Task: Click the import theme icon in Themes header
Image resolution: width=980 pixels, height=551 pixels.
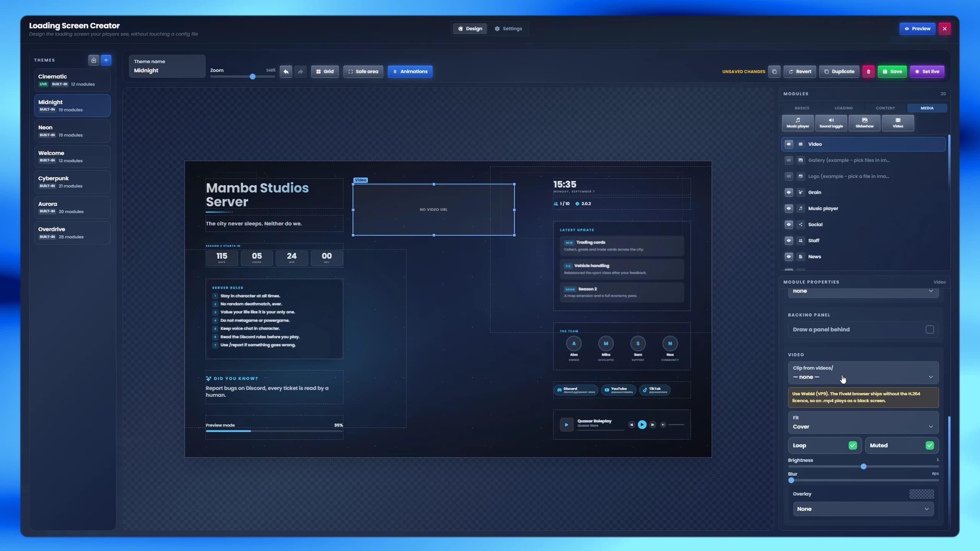Action: tap(93, 60)
